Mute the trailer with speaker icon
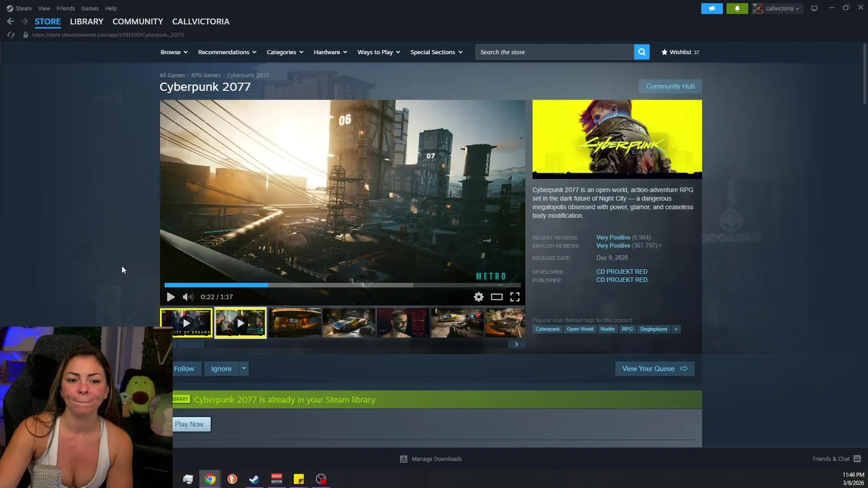This screenshot has height=488, width=868. (188, 297)
